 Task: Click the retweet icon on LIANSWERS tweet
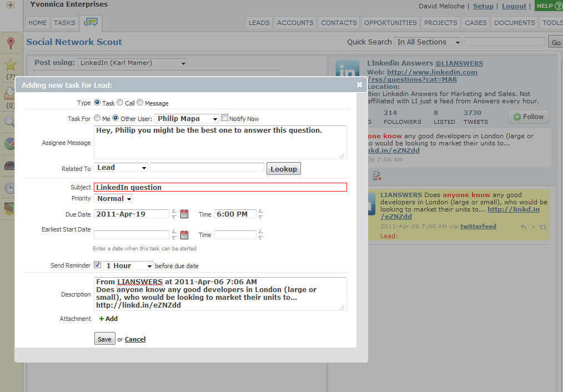coord(543,227)
